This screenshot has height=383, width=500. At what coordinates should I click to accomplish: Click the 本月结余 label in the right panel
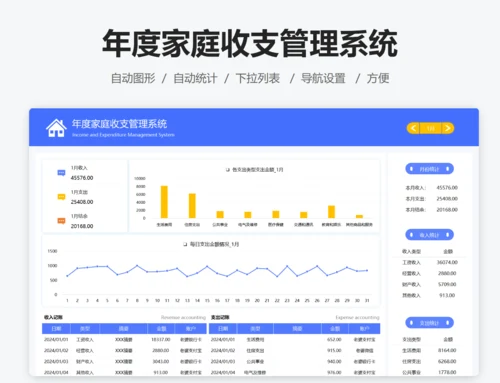point(416,210)
